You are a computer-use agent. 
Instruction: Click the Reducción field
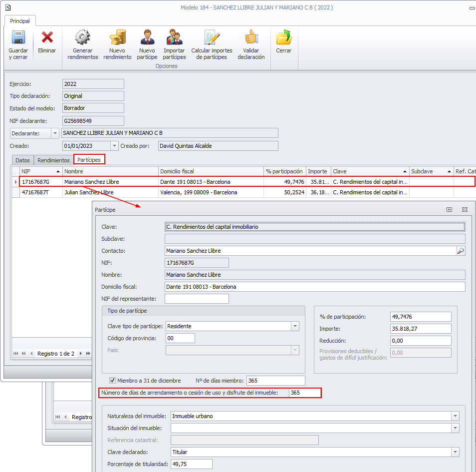pos(421,341)
